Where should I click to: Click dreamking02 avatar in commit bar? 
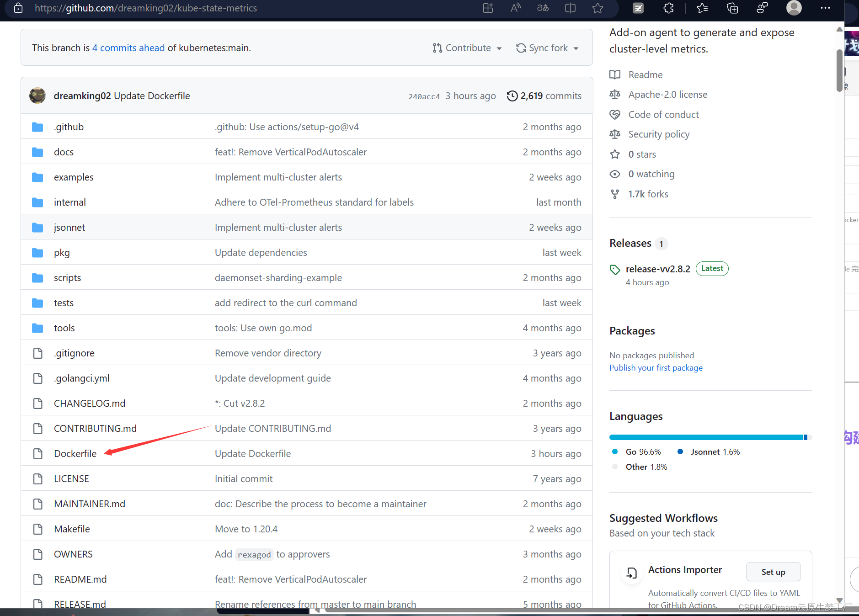click(37, 96)
